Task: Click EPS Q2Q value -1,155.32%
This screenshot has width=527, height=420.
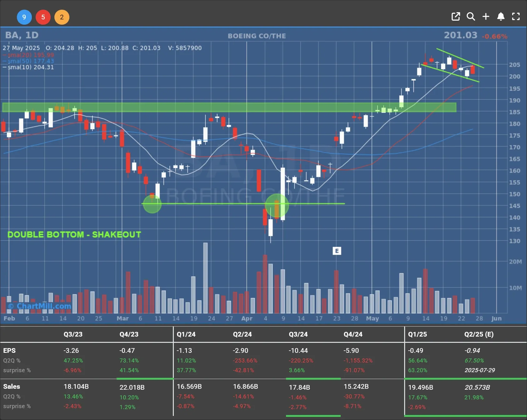Action: [x=358, y=361]
